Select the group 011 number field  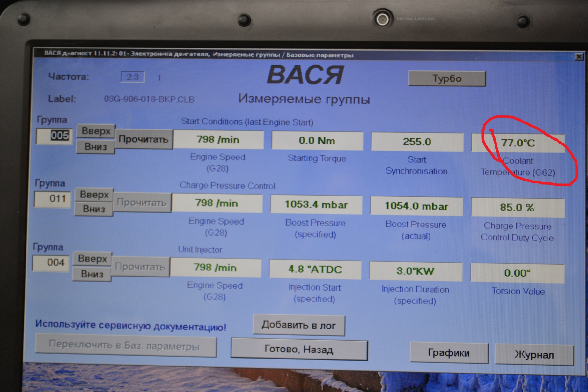pyautogui.click(x=53, y=199)
